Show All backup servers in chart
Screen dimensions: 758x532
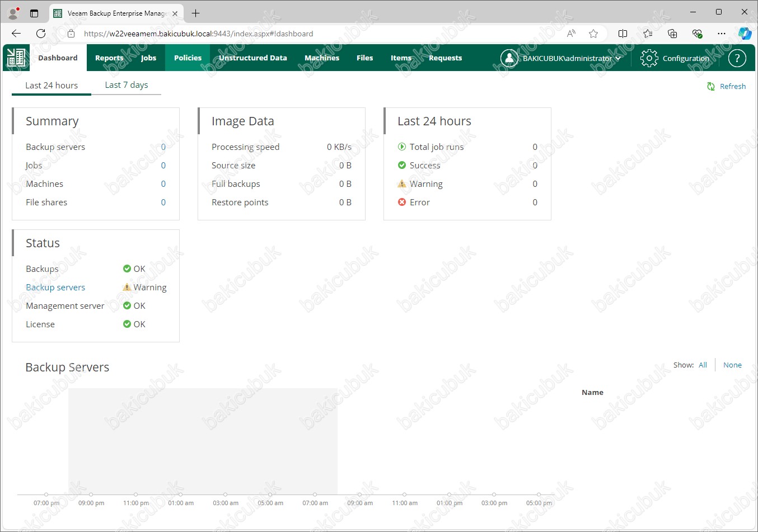tap(703, 365)
